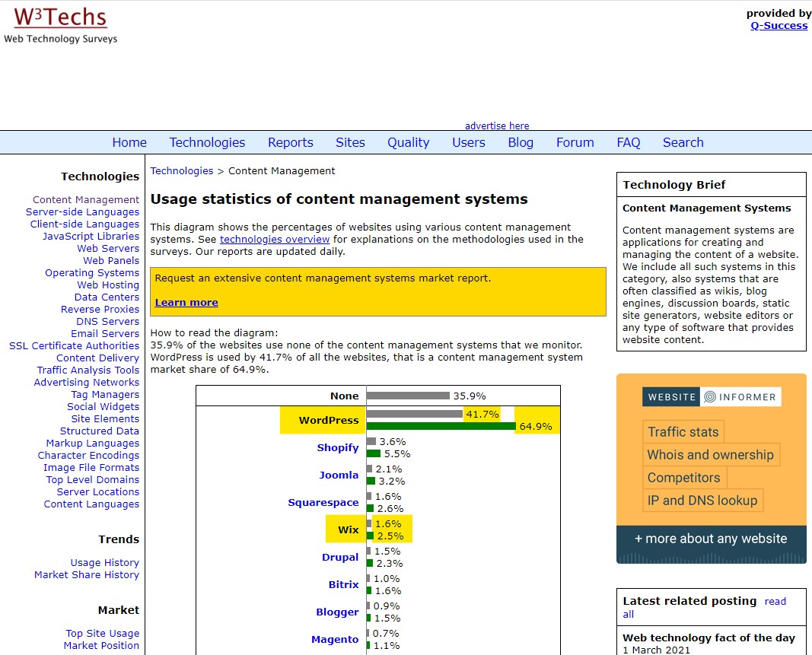Open the Q-Success provider link
Image resolution: width=812 pixels, height=655 pixels.
779,25
